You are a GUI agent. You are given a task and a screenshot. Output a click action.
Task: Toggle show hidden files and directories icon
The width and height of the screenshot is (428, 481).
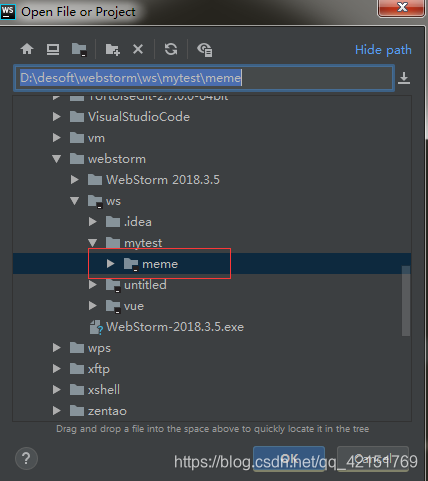204,50
